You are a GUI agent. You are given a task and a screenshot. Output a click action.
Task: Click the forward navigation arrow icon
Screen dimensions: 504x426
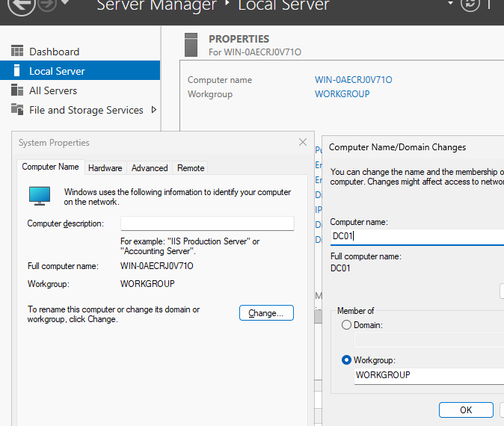[47, 5]
